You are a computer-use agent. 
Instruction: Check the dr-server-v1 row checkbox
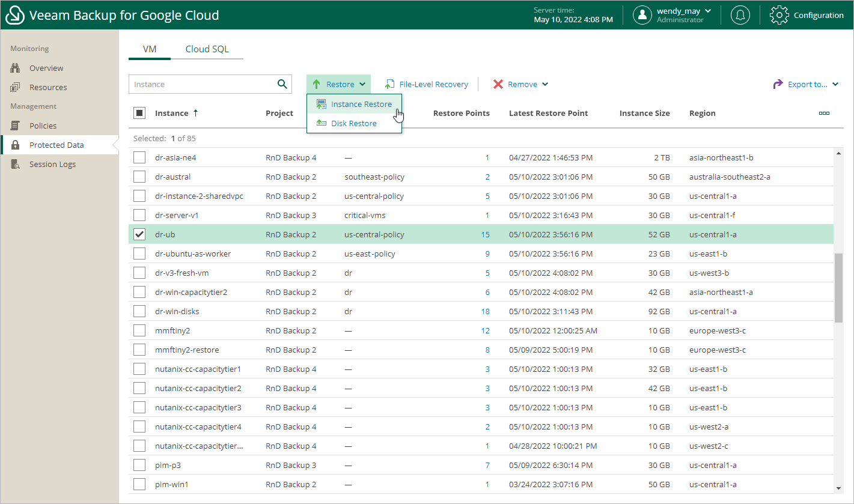pos(139,215)
